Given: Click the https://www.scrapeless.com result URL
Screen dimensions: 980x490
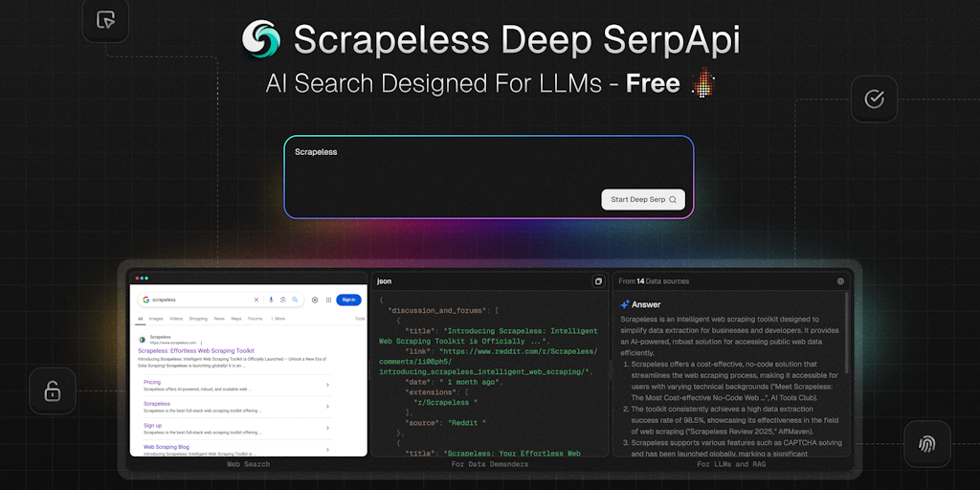Looking at the screenshot, I should (x=173, y=343).
